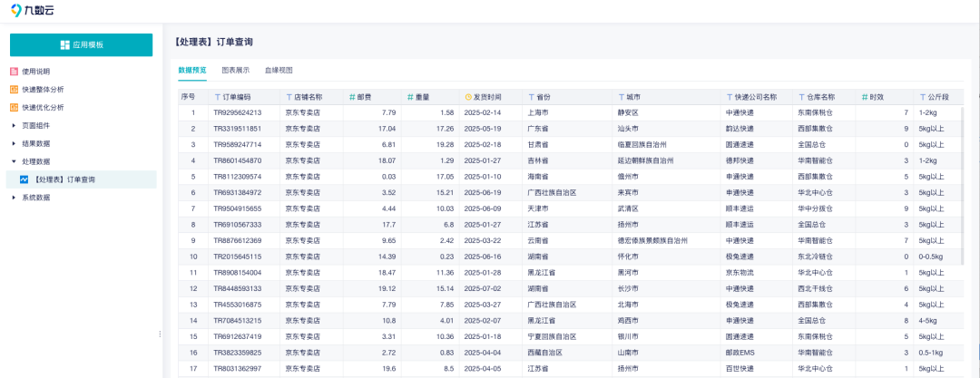Click the 韵达快递 courier cell

click(740, 129)
